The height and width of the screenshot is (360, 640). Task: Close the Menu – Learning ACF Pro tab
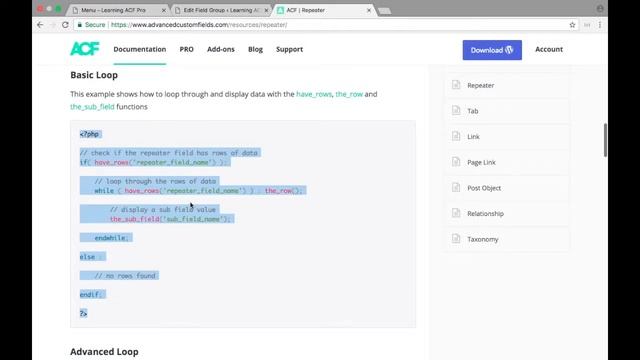[164, 10]
